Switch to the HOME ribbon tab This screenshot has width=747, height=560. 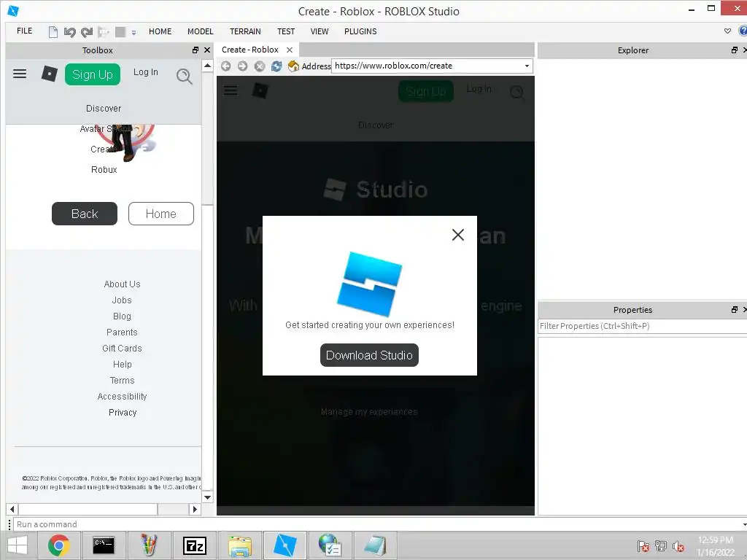point(160,31)
